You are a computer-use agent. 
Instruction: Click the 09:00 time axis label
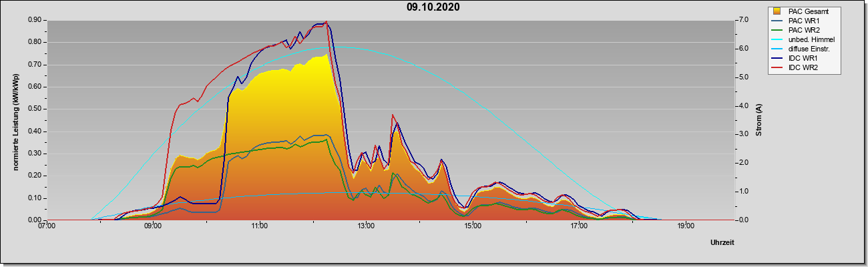(x=153, y=226)
